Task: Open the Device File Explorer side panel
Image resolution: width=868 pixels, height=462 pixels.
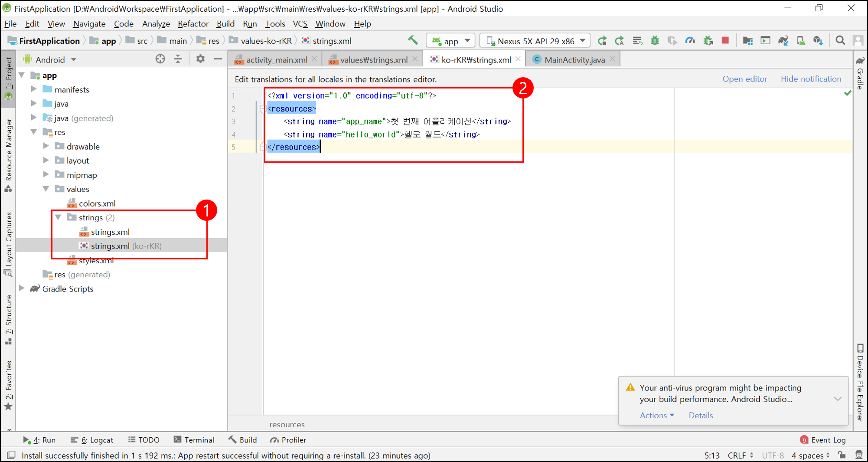Action: (860, 382)
